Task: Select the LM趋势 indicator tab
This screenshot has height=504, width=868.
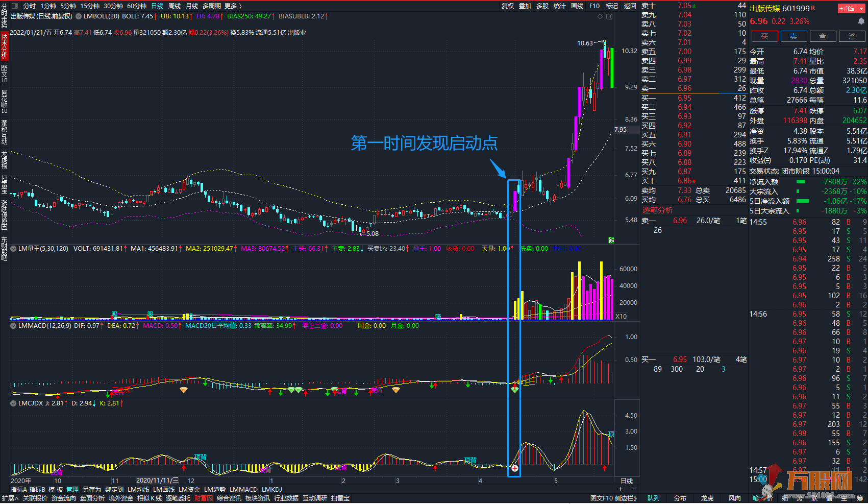Action: pyautogui.click(x=215, y=489)
